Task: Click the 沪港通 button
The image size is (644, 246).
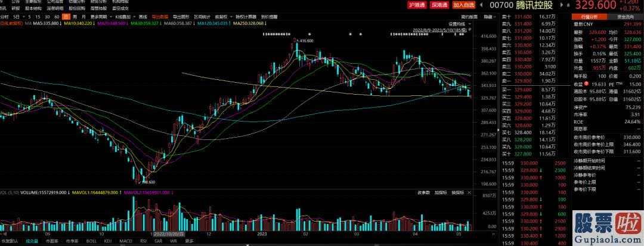Action: point(416,5)
